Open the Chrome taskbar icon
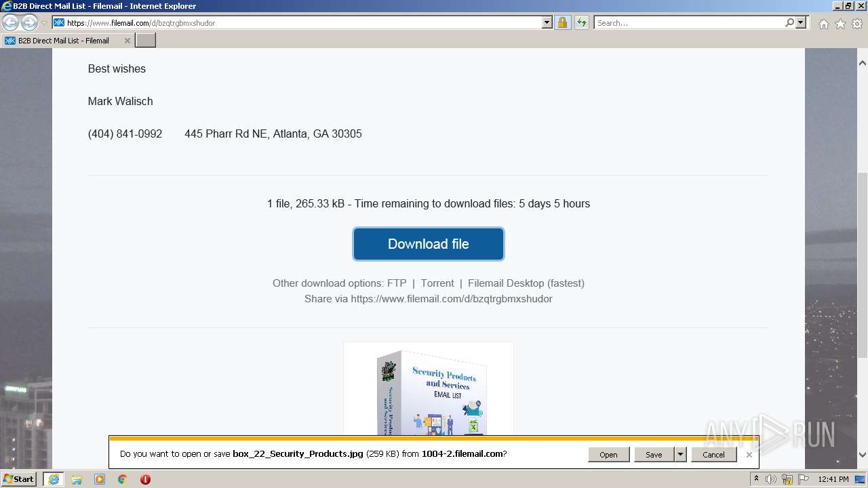The width and height of the screenshot is (868, 488). point(123,479)
